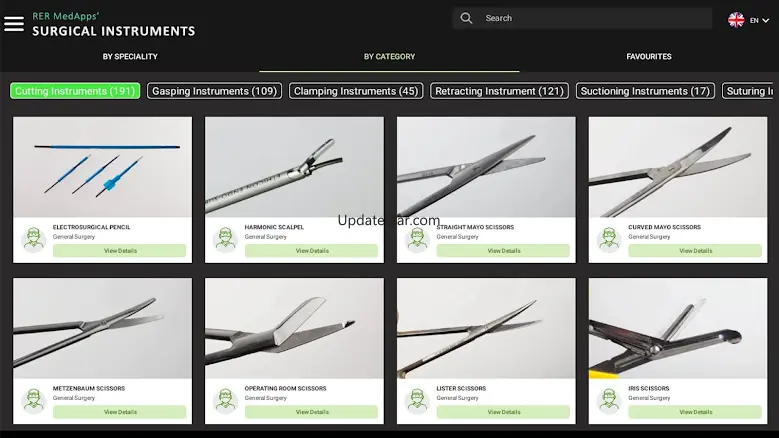This screenshot has width=779, height=438.
Task: Click surgeon avatar on Harmonic Scalpel card
Action: click(x=226, y=239)
